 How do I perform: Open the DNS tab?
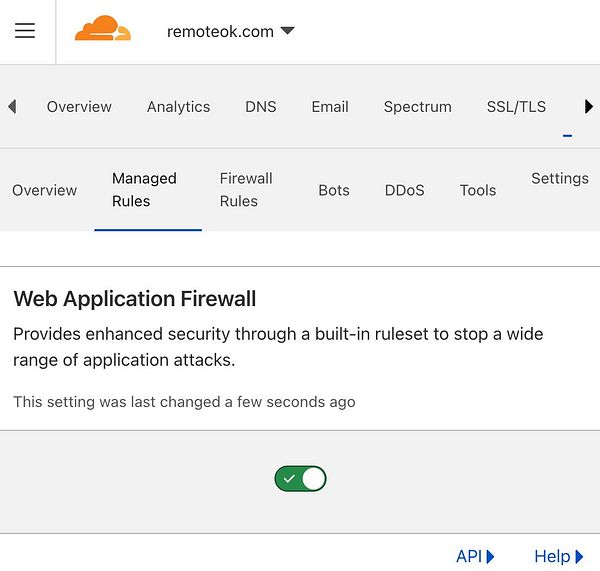click(260, 107)
